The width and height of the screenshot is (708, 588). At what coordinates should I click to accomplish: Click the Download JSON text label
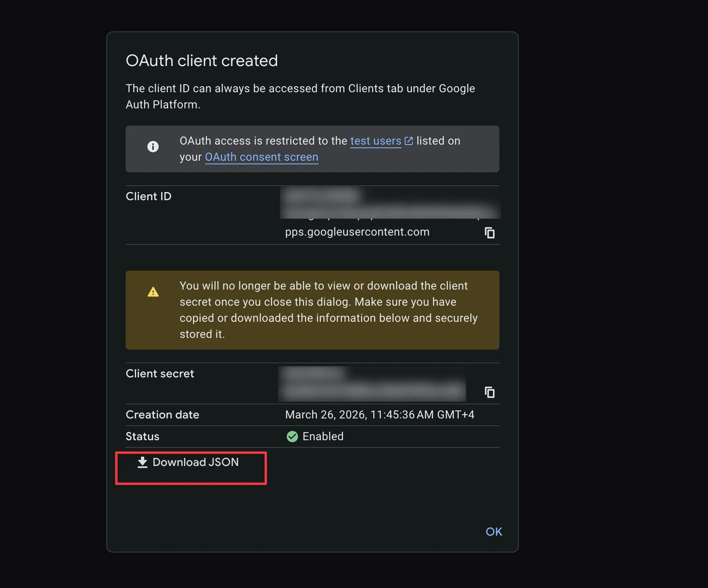pyautogui.click(x=195, y=462)
